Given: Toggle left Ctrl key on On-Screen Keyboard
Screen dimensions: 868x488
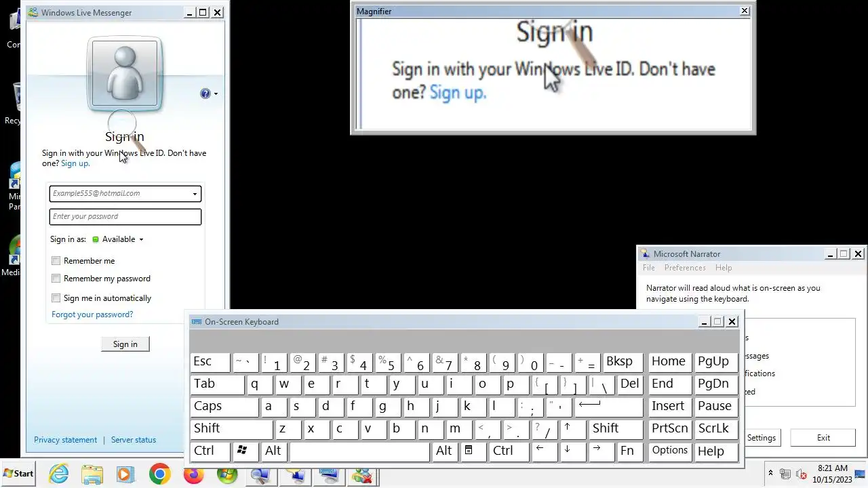Looking at the screenshot, I should [210, 451].
